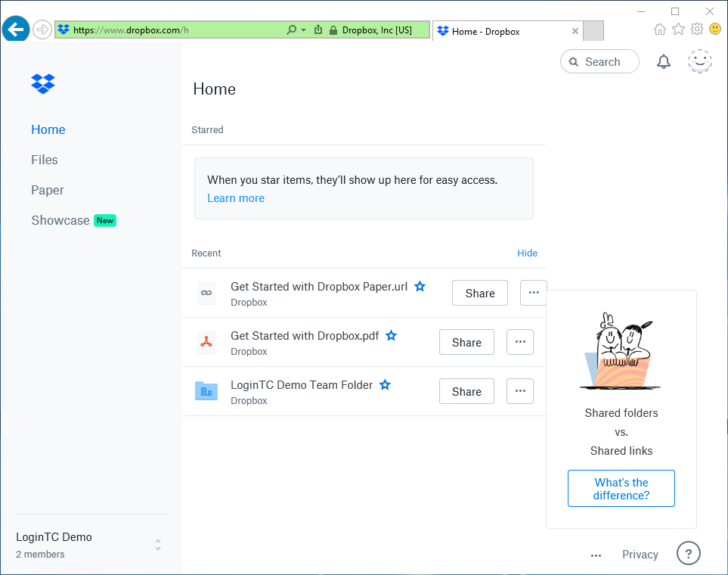Click What's the difference? button
Viewport: 728px width, 575px height.
621,489
